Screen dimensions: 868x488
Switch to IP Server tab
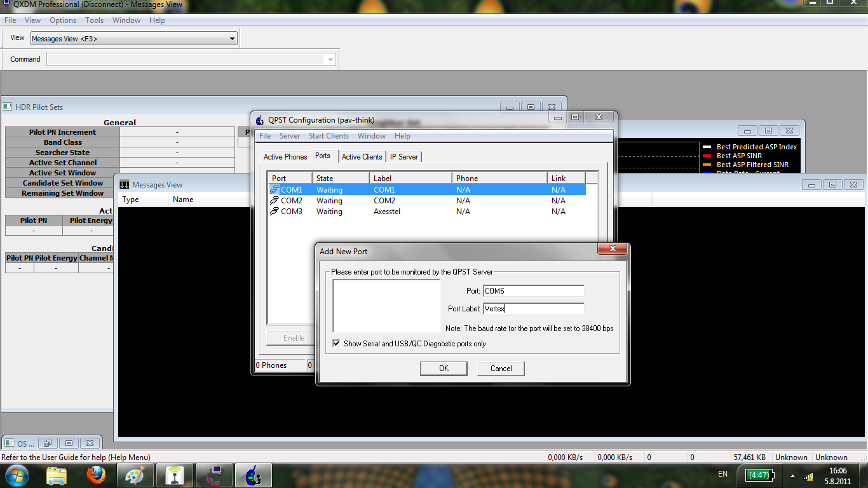404,157
